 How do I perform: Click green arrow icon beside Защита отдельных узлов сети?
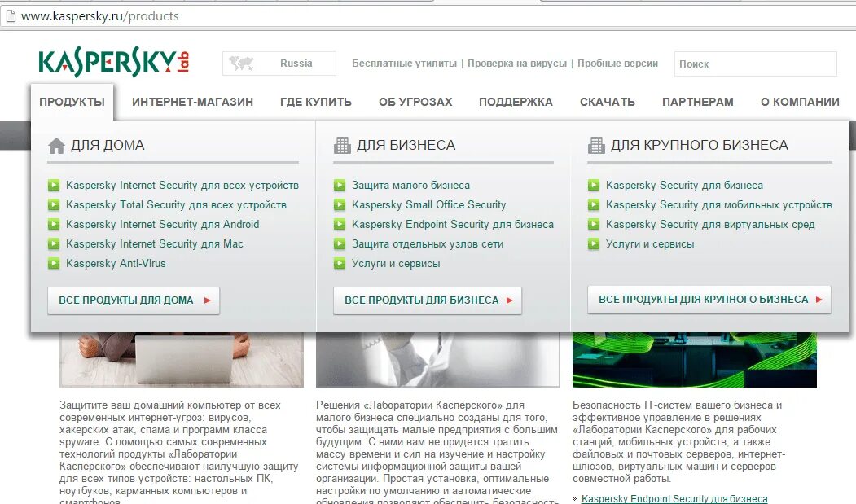click(340, 244)
